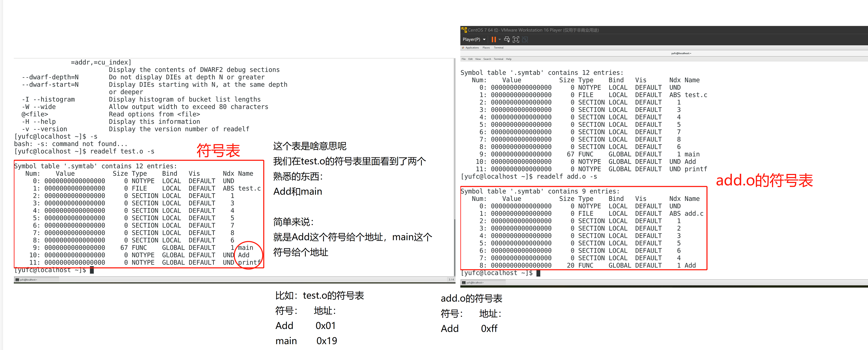Click the terminal icon in the left taskbar
The height and width of the screenshot is (350, 868).
(x=17, y=280)
